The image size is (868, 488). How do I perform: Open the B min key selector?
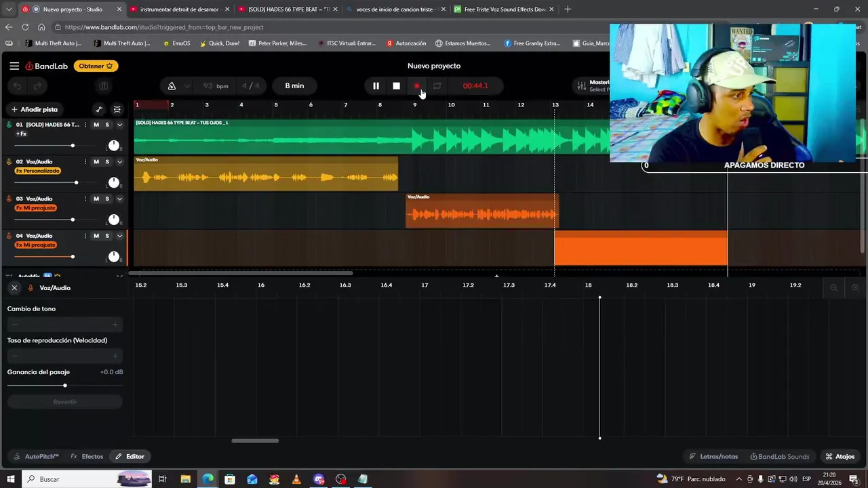pyautogui.click(x=294, y=86)
